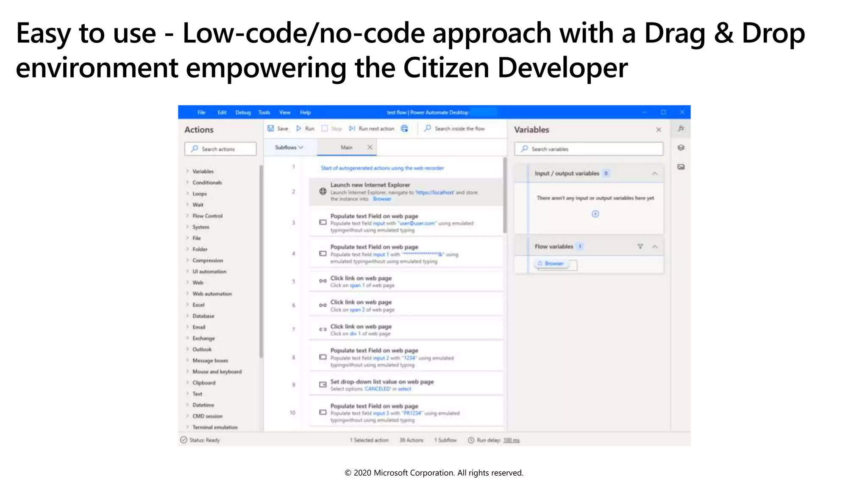Image resolution: width=868 pixels, height=488 pixels.
Task: Open the Help menu
Action: point(306,112)
